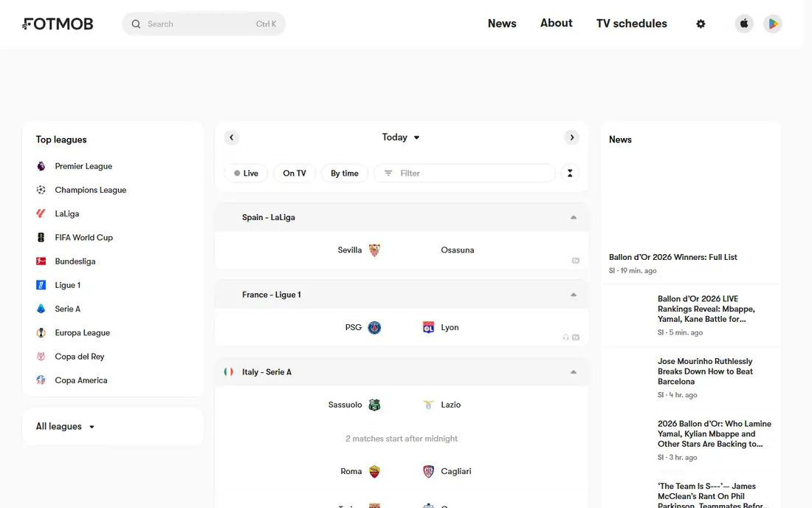812x508 pixels.
Task: Click the Ligue 1 logo icon
Action: coord(41,285)
